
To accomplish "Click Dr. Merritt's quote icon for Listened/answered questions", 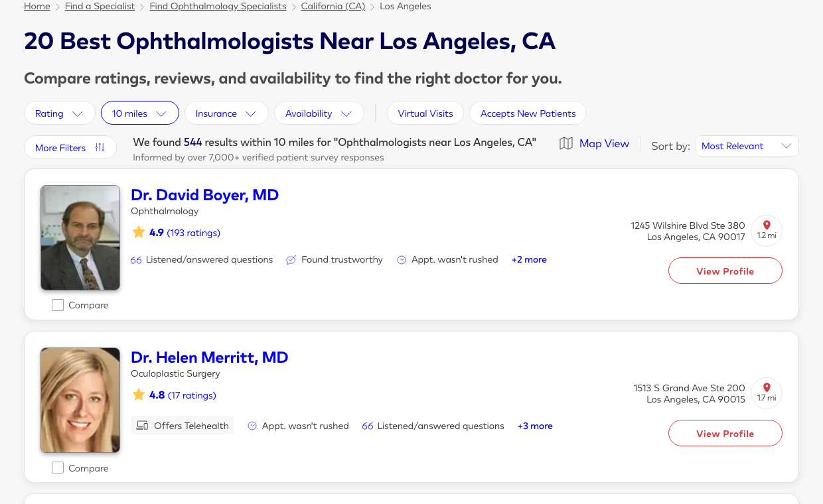I will pyautogui.click(x=368, y=426).
